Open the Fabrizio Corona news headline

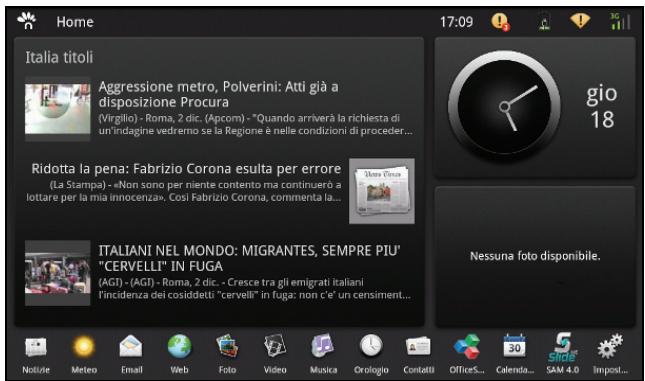[x=186, y=169]
